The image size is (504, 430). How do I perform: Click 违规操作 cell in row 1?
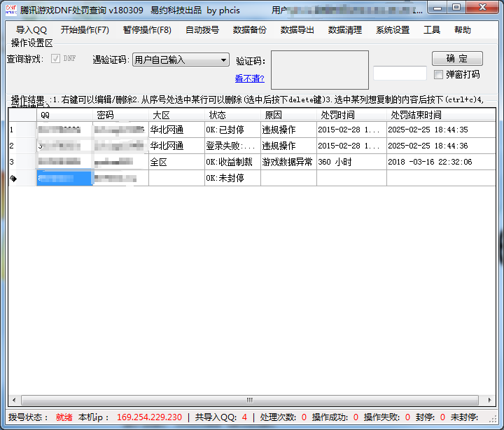click(288, 130)
